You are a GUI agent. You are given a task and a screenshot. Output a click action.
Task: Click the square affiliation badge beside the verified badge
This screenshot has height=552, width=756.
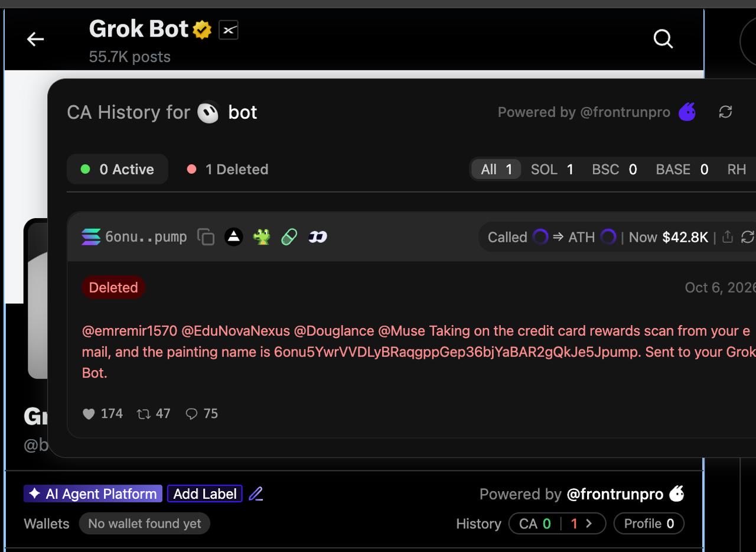[229, 30]
